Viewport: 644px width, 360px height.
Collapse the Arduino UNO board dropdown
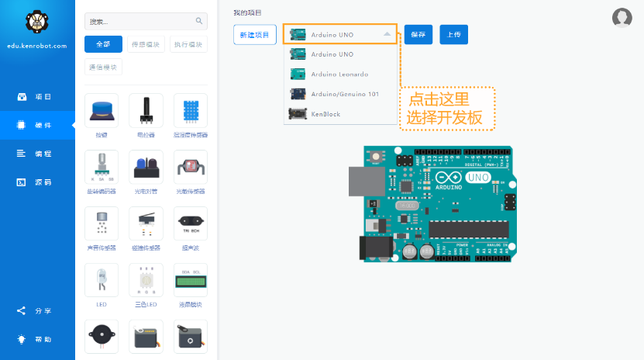(386, 34)
